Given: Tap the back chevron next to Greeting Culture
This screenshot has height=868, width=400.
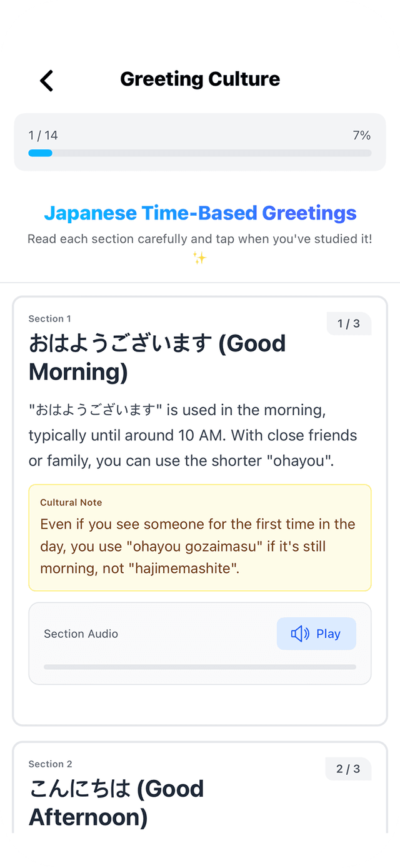Looking at the screenshot, I should tap(46, 80).
